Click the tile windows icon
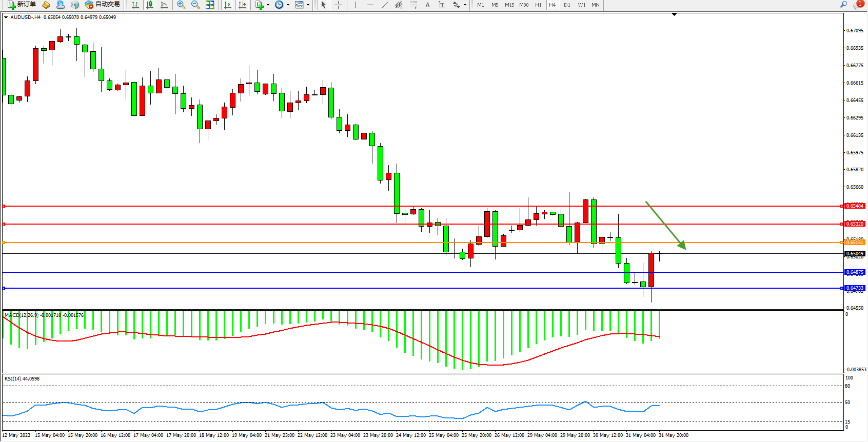 pos(210,5)
